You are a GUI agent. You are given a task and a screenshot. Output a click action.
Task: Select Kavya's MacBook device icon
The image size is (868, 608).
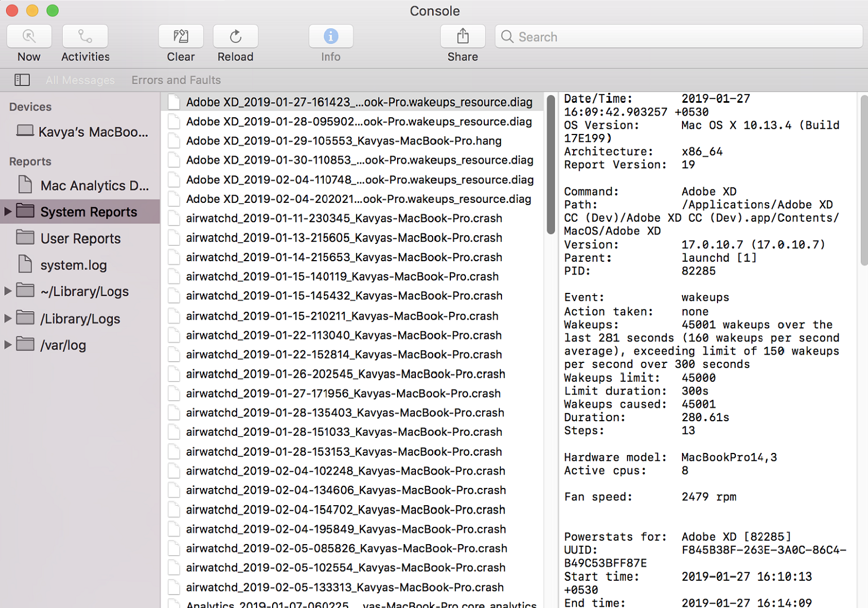click(24, 131)
